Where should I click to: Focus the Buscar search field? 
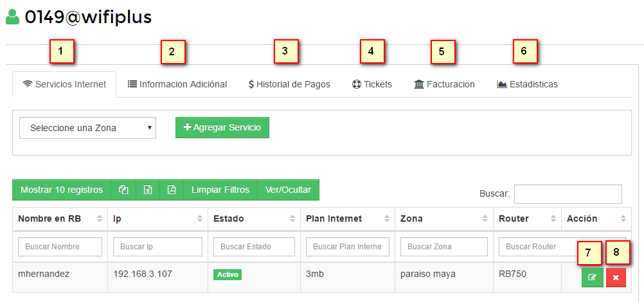coord(568,193)
